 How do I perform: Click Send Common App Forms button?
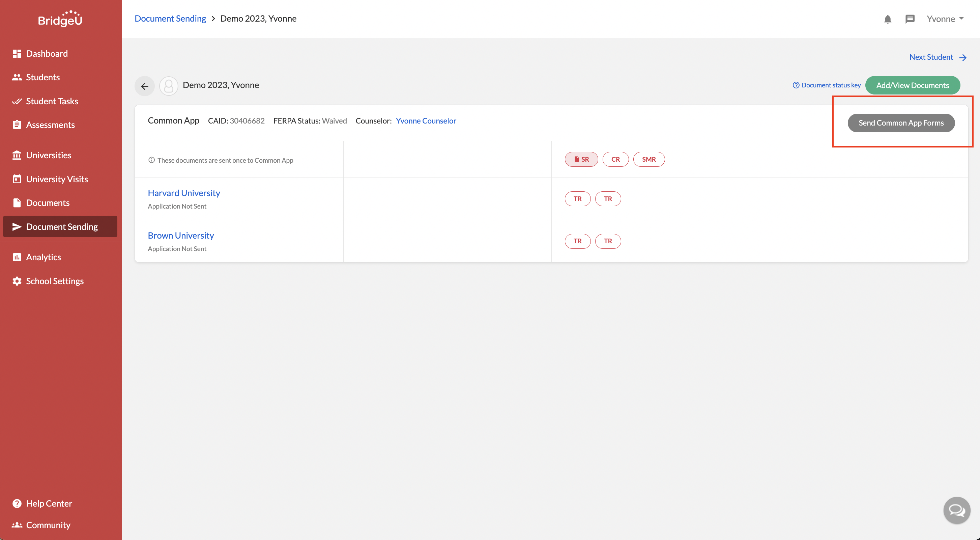point(901,123)
